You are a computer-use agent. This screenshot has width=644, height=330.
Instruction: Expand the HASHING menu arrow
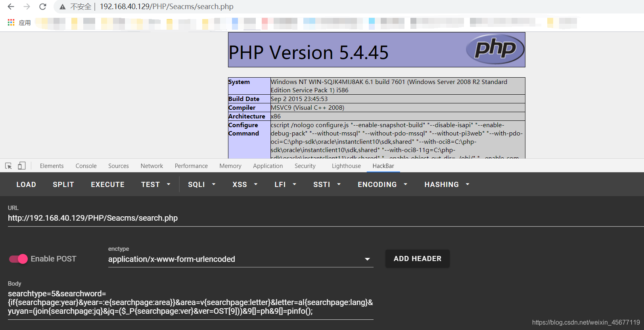(468, 184)
